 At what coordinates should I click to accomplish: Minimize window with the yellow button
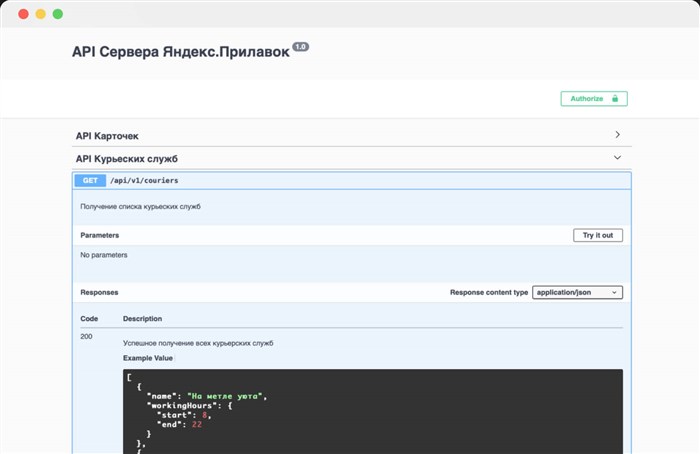pos(40,14)
